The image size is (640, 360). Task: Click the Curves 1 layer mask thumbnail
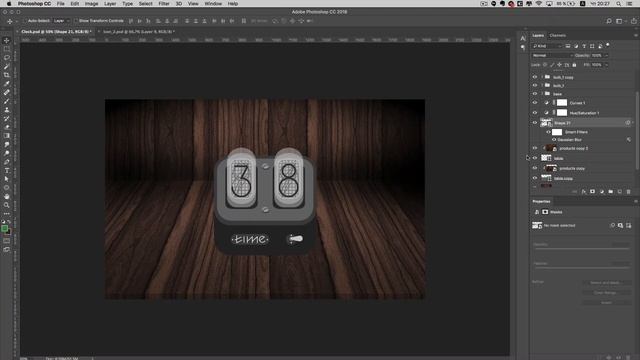click(562, 103)
